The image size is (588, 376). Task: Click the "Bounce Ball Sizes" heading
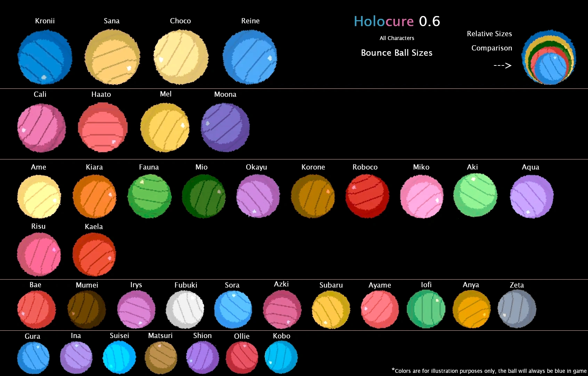tap(397, 53)
